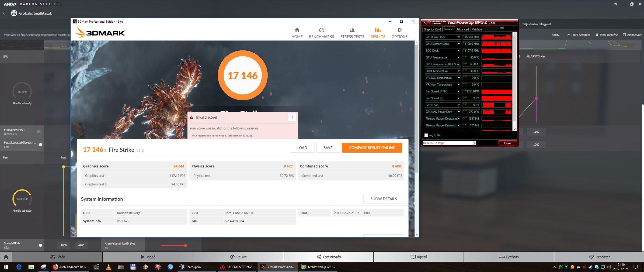Viewport: 644px width, 272px height.
Task: Click the Radeon Settings favorite star icon
Action: pyautogui.click(x=616, y=4)
